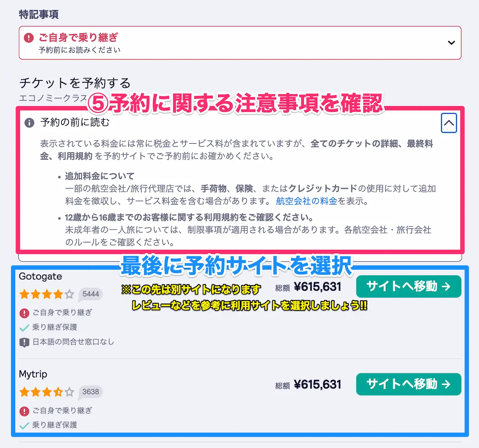This screenshot has height=448, width=479.
Task: Expand the ご自身で乗り継ぎ notice chevron
Action: pyautogui.click(x=451, y=43)
